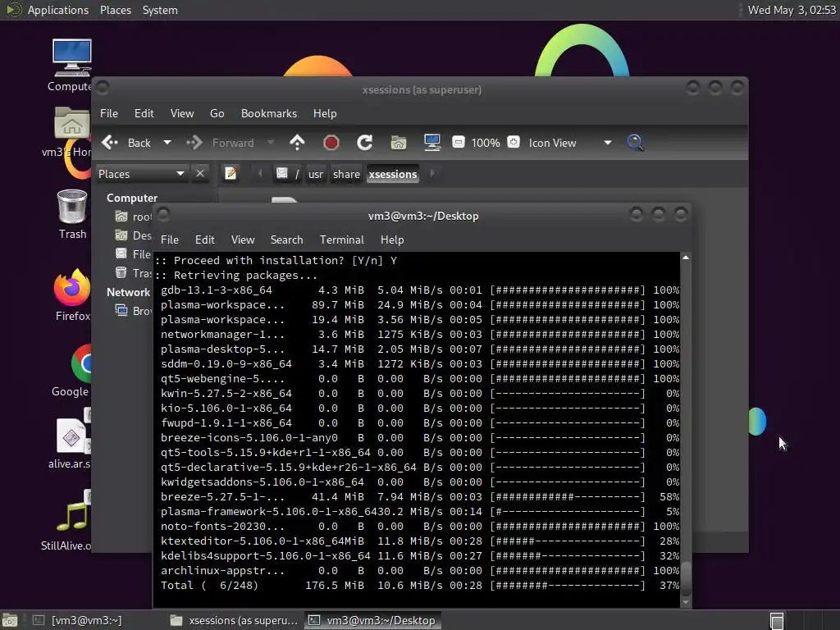Open View menu in file manager
The image size is (840, 630).
(182, 113)
